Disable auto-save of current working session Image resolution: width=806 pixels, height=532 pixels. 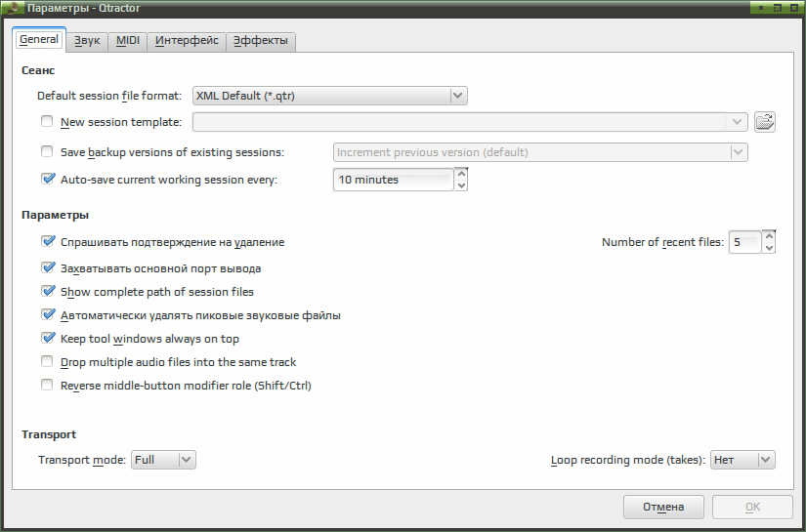tap(48, 179)
